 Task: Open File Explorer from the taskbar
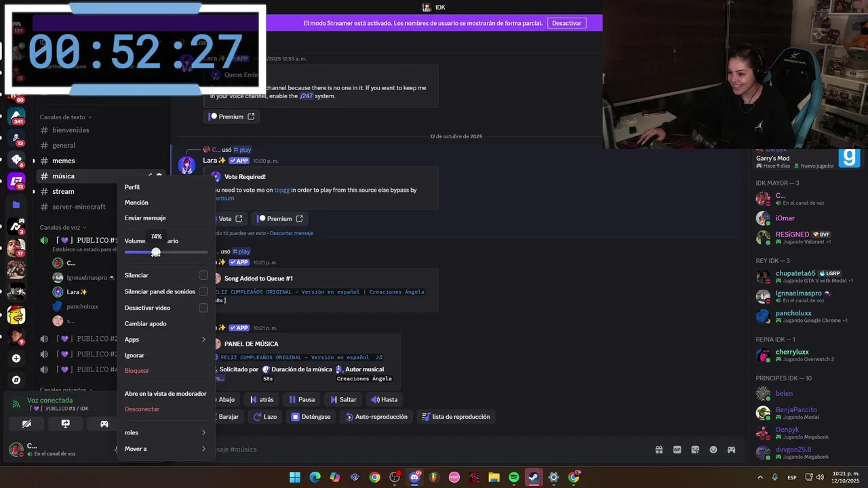click(x=494, y=477)
